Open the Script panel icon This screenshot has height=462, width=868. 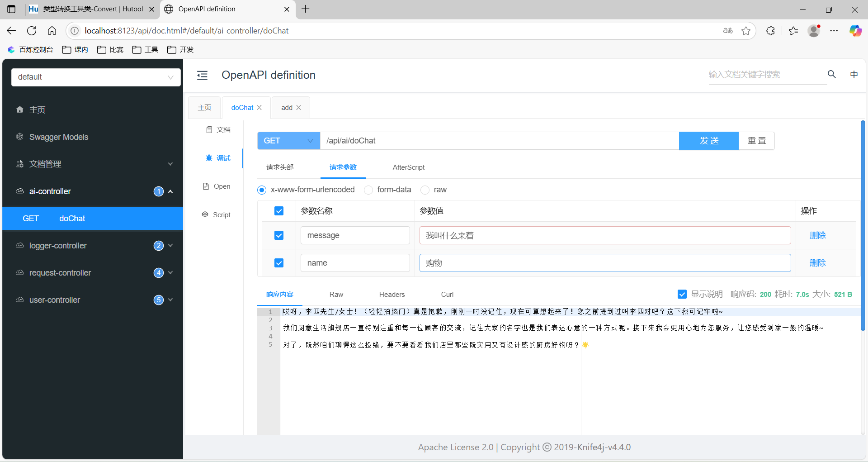(x=217, y=214)
